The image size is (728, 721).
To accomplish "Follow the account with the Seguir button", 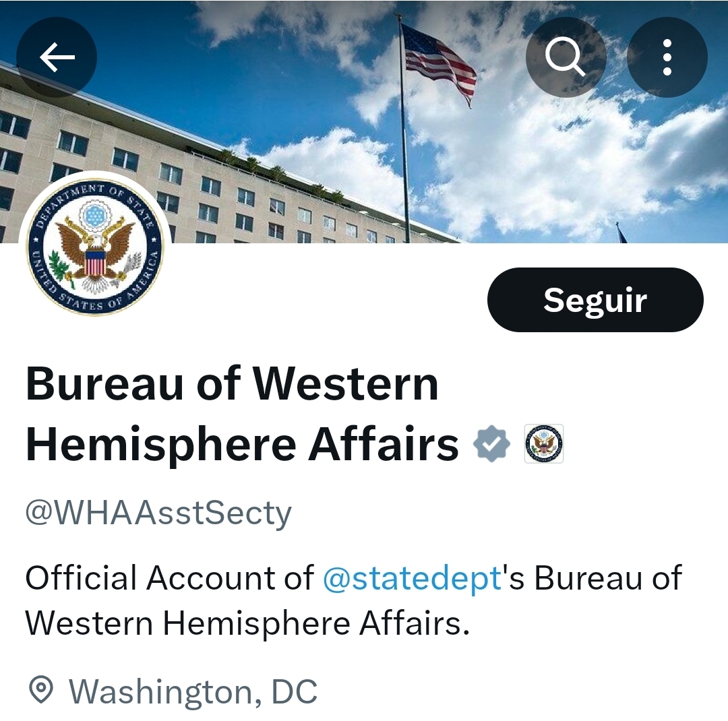I will [x=595, y=300].
